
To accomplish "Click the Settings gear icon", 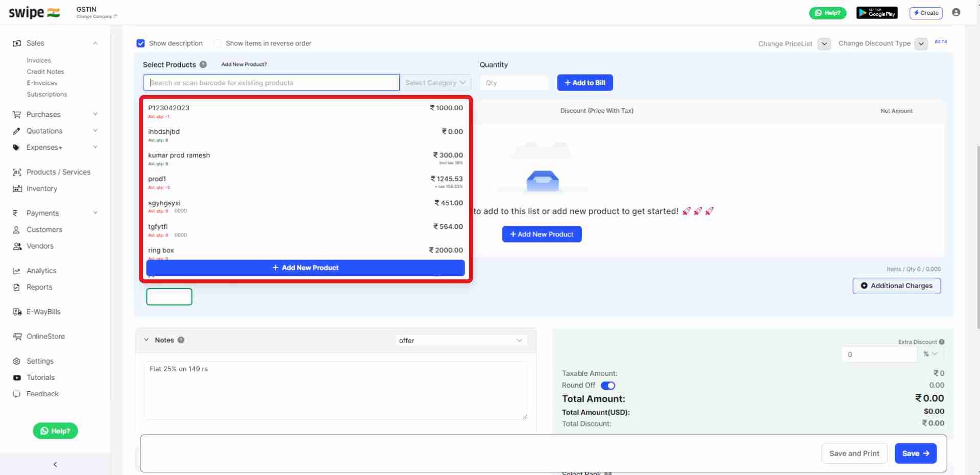I will click(x=17, y=361).
